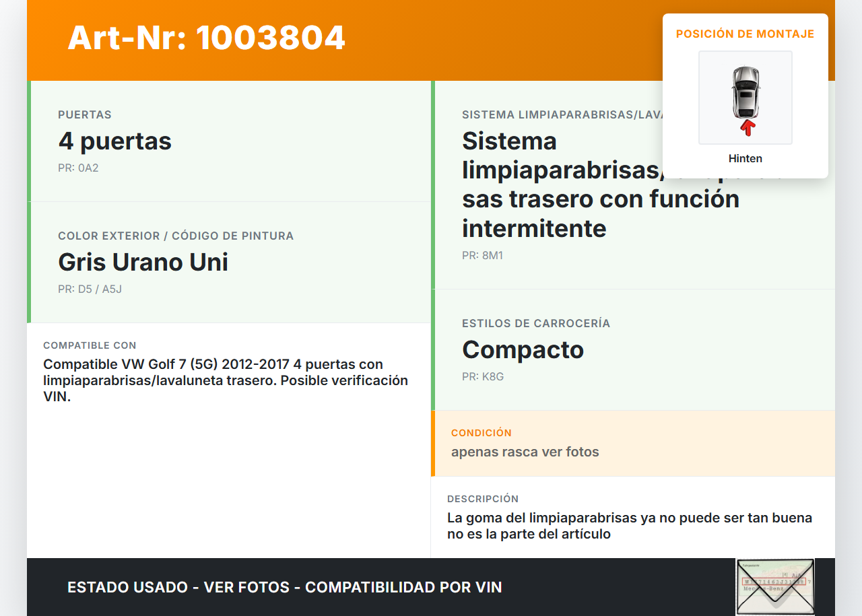The width and height of the screenshot is (862, 616).
Task: Select the 4 puertas value
Action: pyautogui.click(x=115, y=141)
